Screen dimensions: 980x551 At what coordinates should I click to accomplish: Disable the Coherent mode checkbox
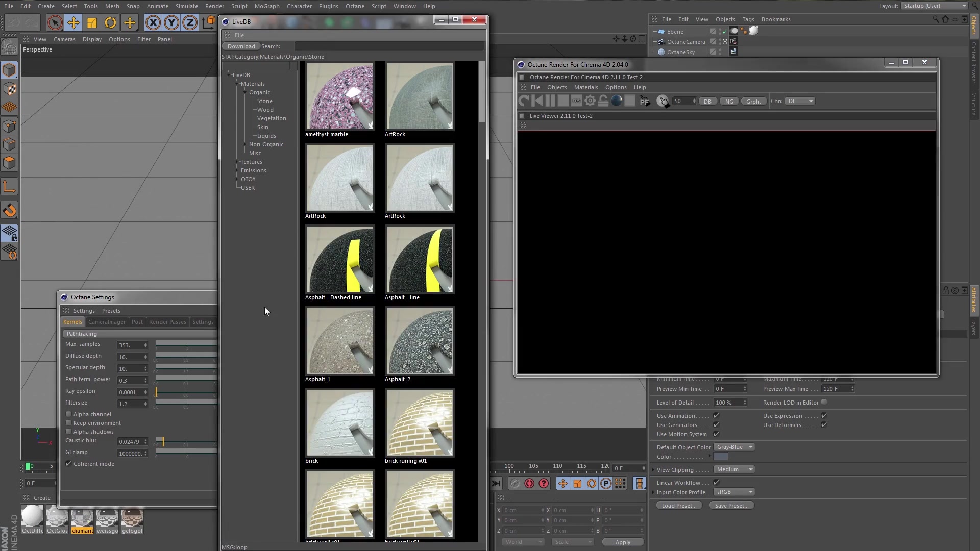coord(69,464)
